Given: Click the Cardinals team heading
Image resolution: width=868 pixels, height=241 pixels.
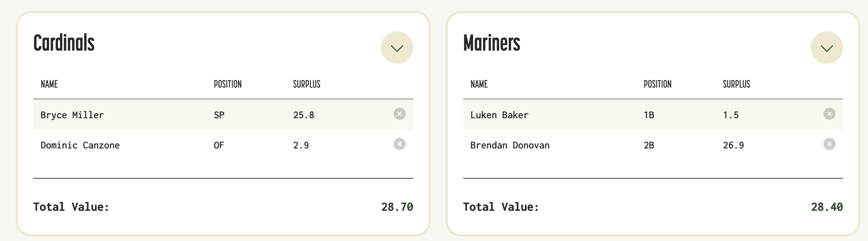Looking at the screenshot, I should [64, 43].
